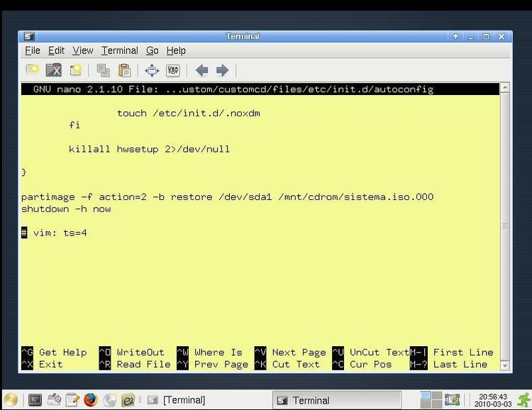
Task: Open the Edit menu
Action: pyautogui.click(x=56, y=50)
